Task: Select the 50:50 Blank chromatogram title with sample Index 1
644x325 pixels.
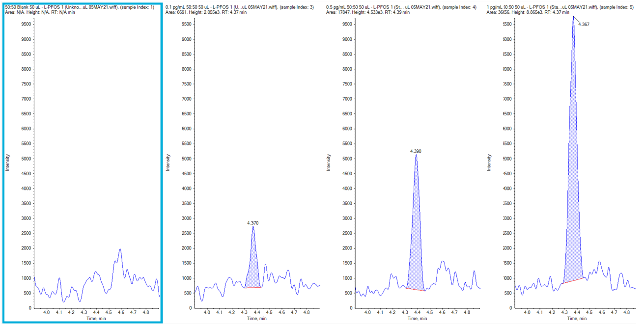Action: [x=80, y=7]
